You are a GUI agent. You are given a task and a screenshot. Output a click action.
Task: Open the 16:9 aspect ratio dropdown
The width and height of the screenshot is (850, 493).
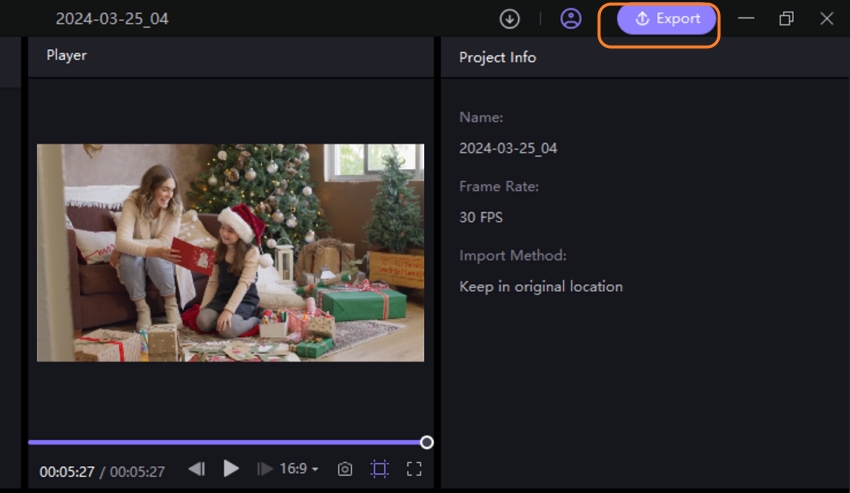coord(299,469)
